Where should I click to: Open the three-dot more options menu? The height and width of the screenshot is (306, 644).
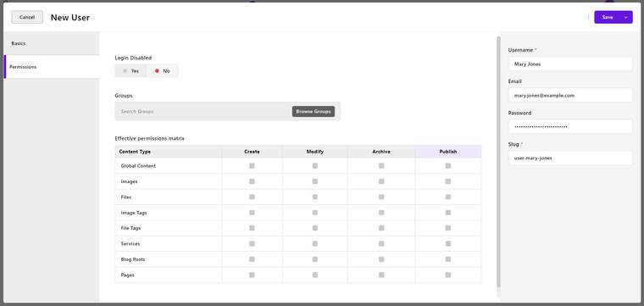tap(588, 17)
